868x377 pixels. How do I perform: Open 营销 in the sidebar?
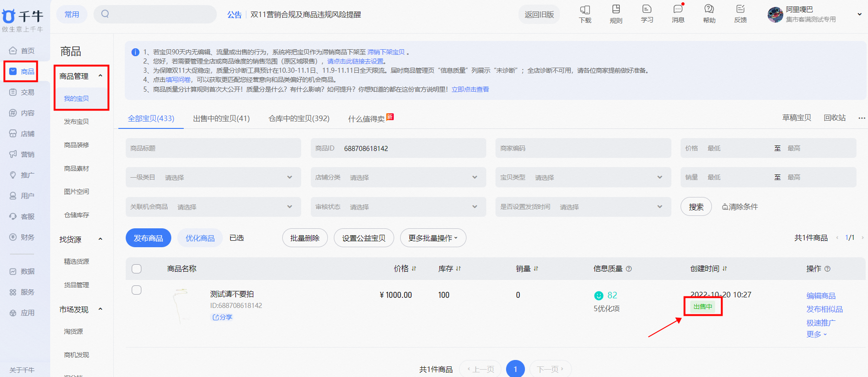tap(22, 154)
